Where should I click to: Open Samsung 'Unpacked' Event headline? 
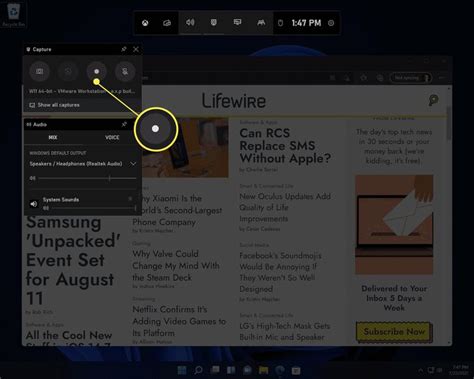click(x=73, y=260)
